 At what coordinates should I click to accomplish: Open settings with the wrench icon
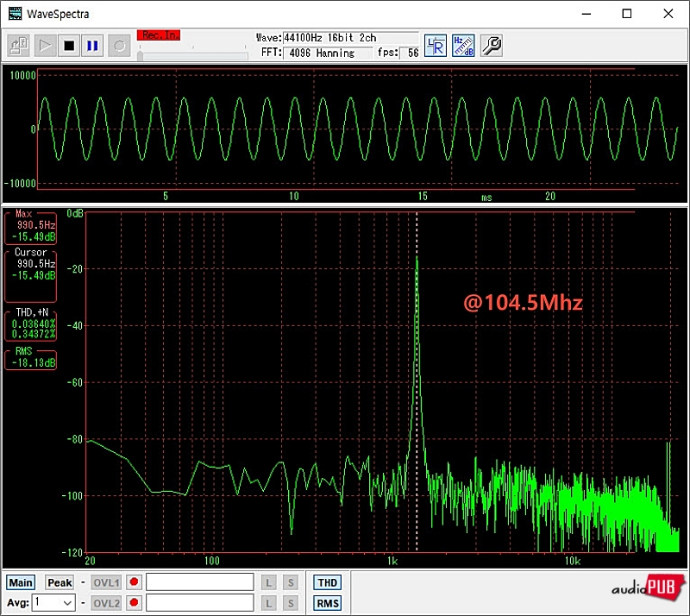click(x=491, y=46)
